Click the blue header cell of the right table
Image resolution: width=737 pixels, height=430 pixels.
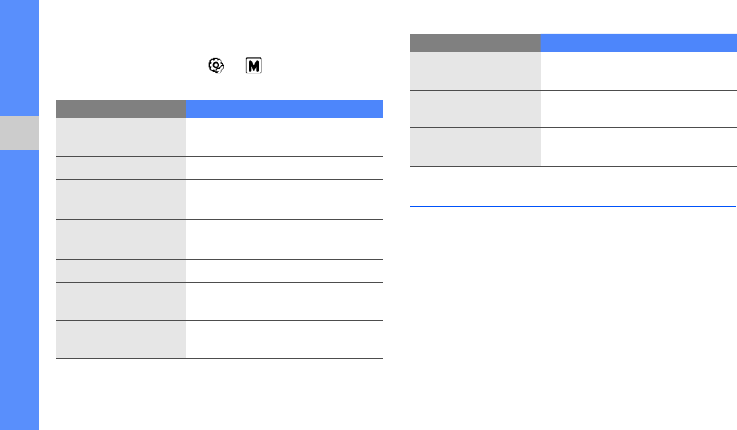pos(638,43)
